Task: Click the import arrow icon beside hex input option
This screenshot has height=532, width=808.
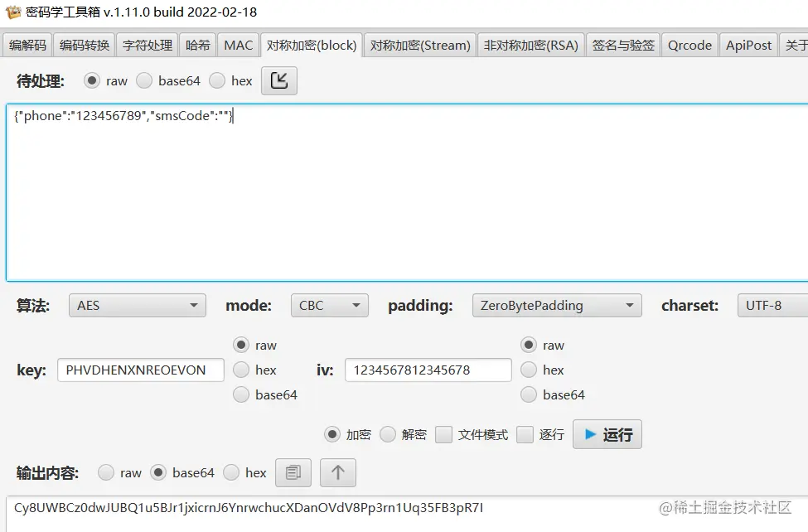Action: tap(278, 81)
